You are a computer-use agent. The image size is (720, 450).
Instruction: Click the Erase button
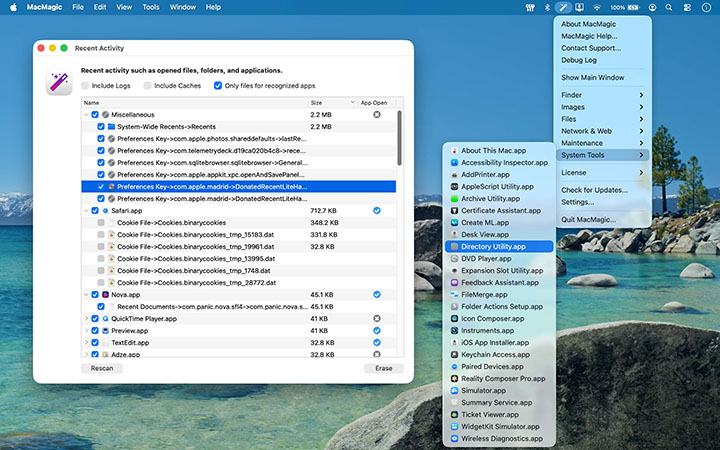point(383,368)
